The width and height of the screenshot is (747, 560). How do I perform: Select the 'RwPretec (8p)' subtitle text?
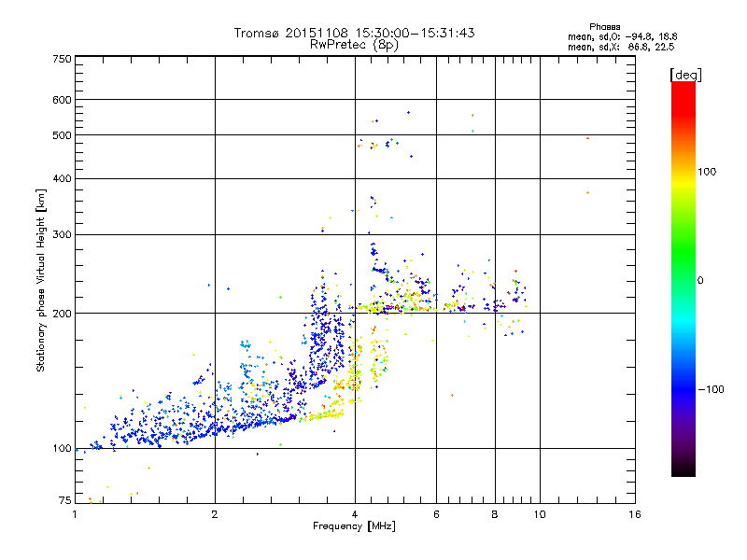354,45
